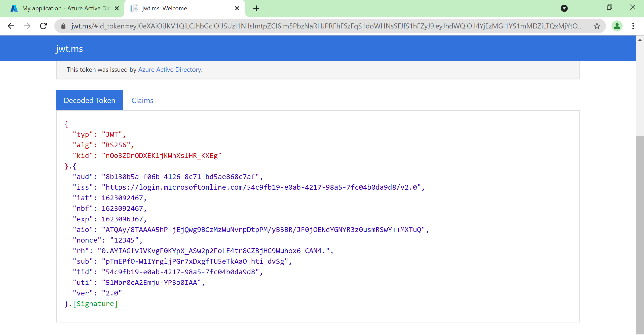This screenshot has width=644, height=335.
Task: Close the jwt.ms Welcome tab
Action: (x=237, y=8)
